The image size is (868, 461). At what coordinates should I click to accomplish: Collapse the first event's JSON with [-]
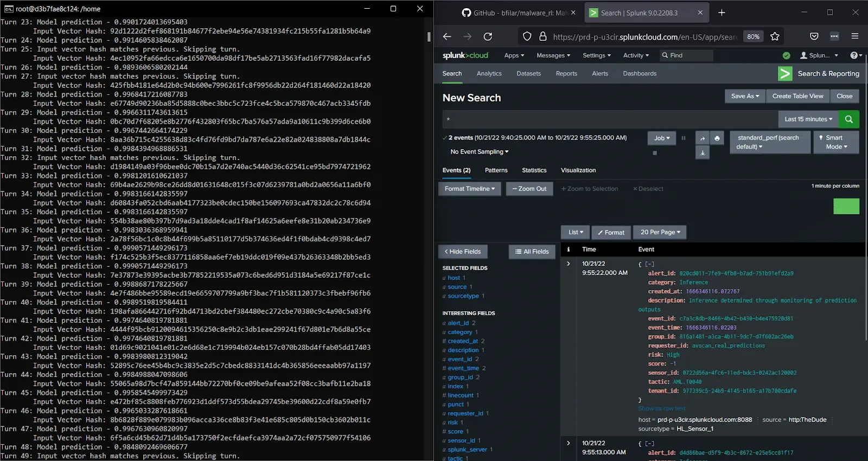tap(649, 264)
